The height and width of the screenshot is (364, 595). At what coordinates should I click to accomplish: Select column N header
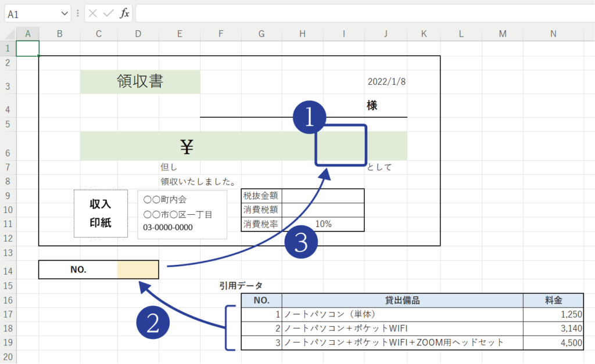point(553,34)
